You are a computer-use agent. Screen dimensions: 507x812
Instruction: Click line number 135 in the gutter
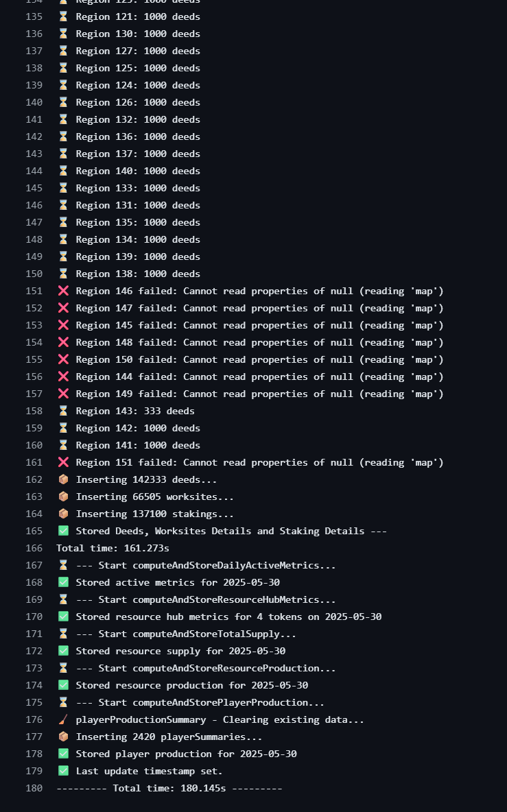[34, 16]
